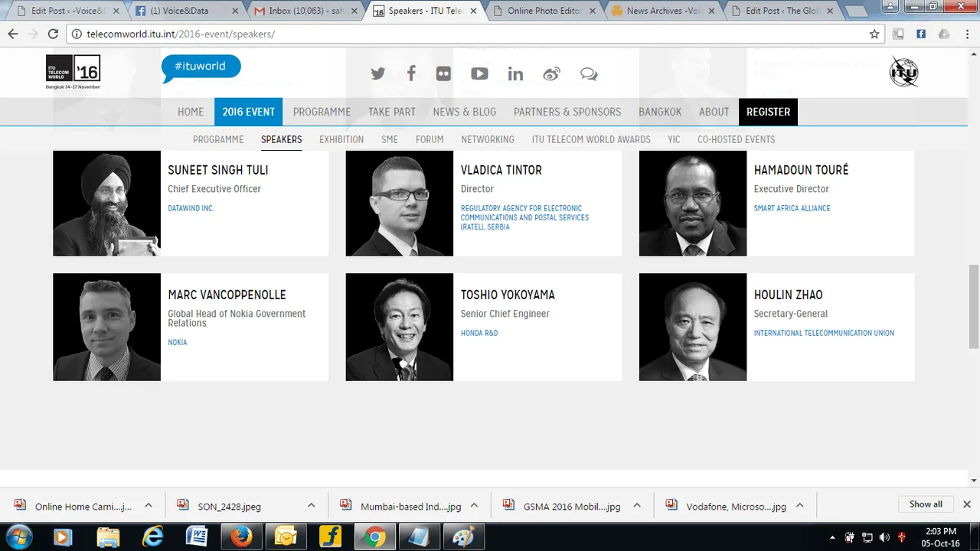The image size is (980, 551).
Task: Switch to the Gmail Inbox tab
Action: click(305, 11)
